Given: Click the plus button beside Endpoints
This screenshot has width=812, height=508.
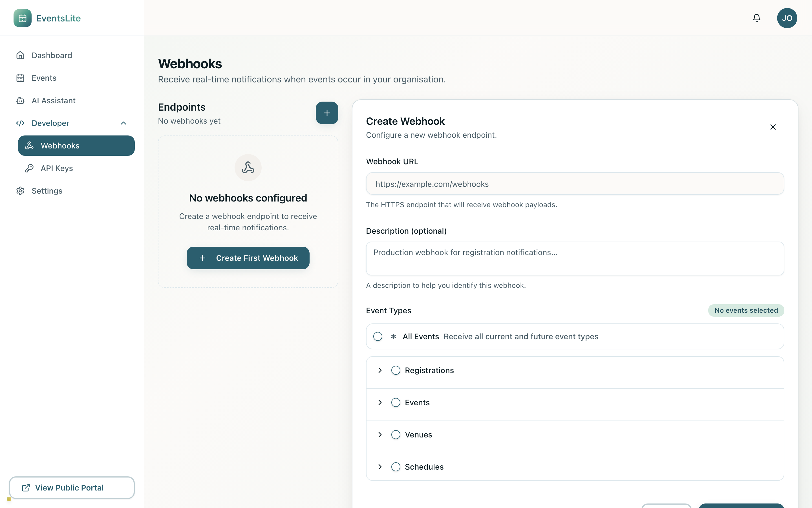Looking at the screenshot, I should [x=327, y=113].
